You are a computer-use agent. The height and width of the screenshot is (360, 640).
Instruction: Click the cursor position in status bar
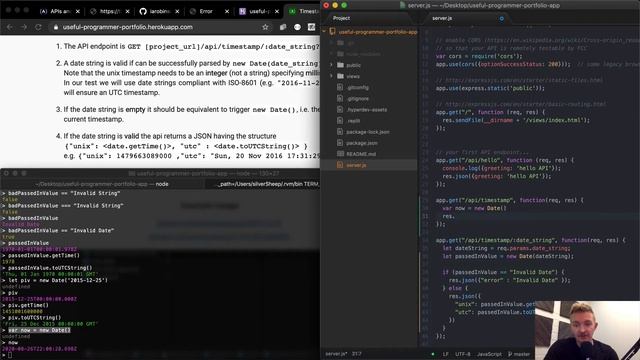click(357, 354)
